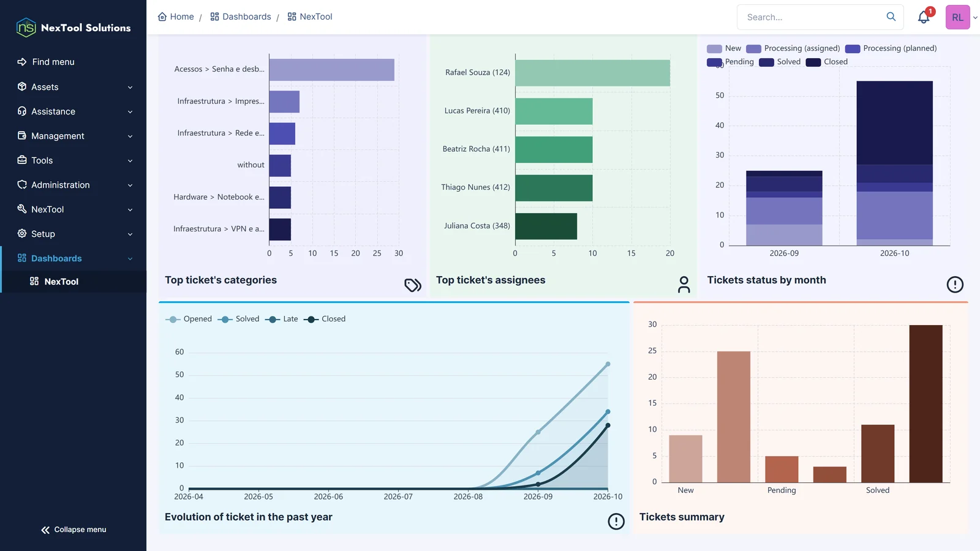Toggle the Late series in line chart legend
The height and width of the screenshot is (551, 980).
[282, 319]
